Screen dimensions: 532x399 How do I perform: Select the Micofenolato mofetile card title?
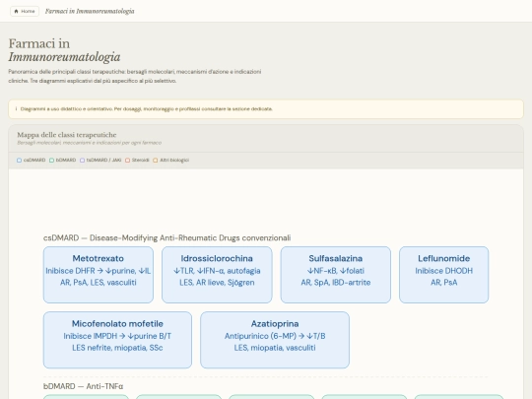tap(117, 324)
